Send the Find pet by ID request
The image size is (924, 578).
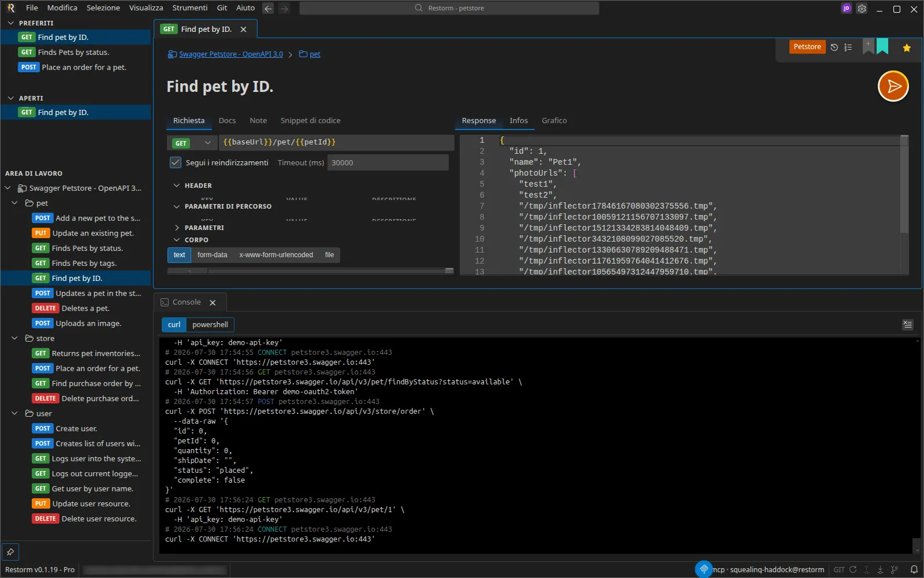click(x=893, y=86)
